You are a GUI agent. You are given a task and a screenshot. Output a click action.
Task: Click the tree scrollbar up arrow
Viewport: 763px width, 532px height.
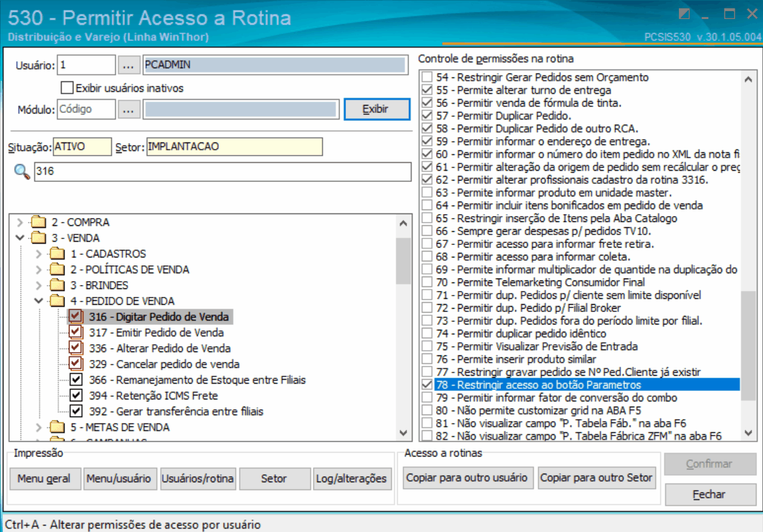403,223
